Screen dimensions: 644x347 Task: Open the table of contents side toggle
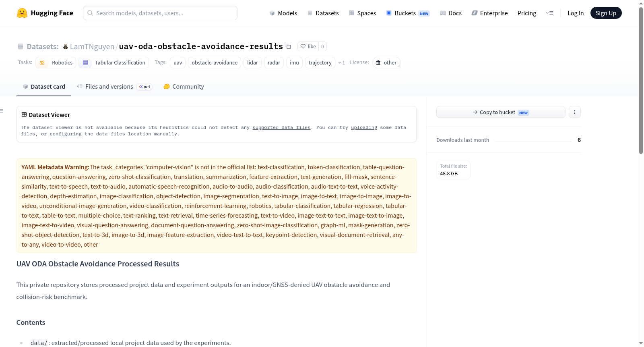2,111
